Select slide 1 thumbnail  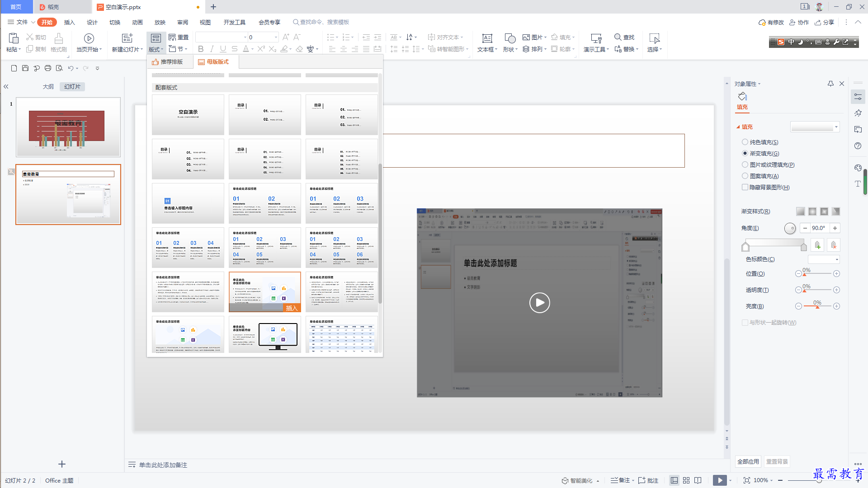pos(68,127)
